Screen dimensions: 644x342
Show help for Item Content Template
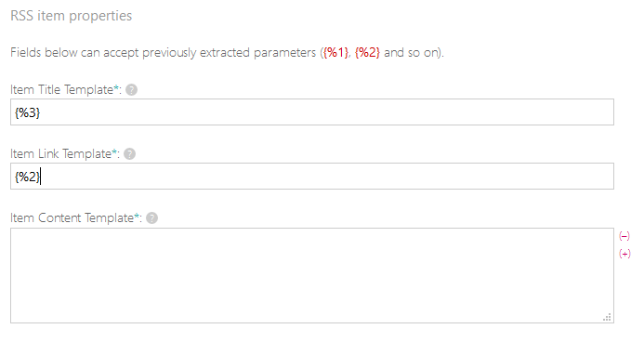point(151,218)
